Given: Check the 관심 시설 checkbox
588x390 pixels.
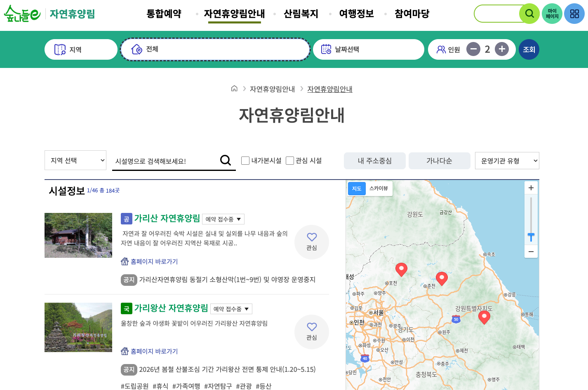Looking at the screenshot, I should coord(290,161).
